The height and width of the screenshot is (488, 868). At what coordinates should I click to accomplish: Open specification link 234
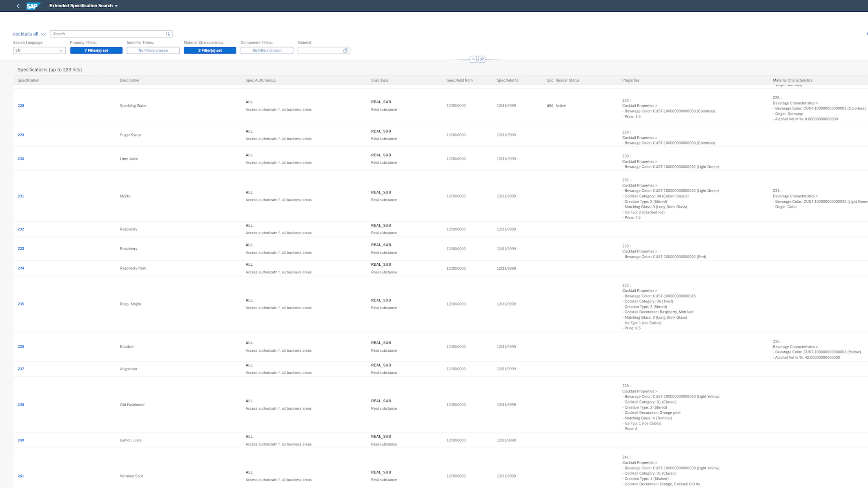[21, 268]
